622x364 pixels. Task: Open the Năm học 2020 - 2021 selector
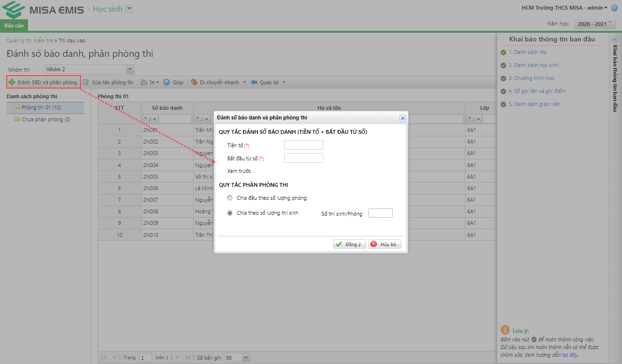(595, 23)
